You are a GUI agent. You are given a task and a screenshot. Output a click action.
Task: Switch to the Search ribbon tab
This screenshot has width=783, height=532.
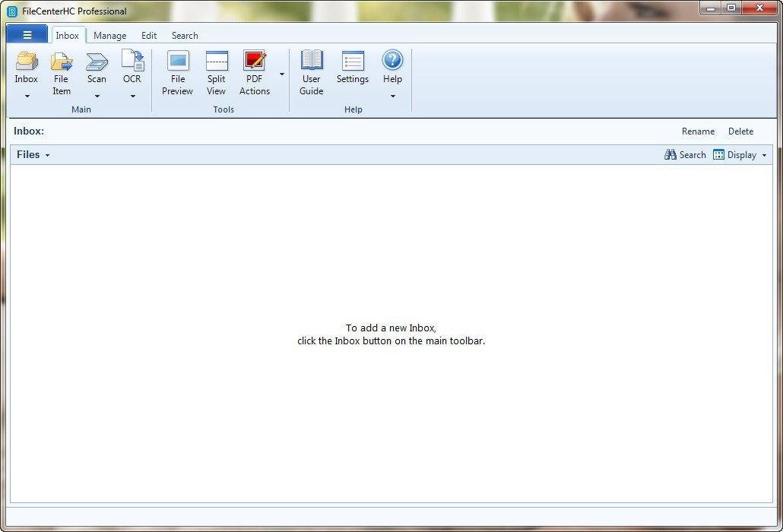pyautogui.click(x=185, y=36)
